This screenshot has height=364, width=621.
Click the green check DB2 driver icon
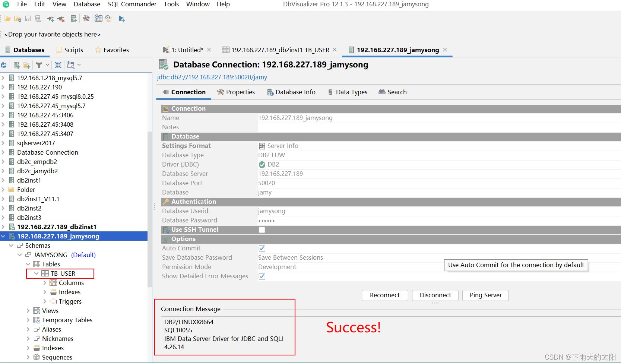[262, 164]
